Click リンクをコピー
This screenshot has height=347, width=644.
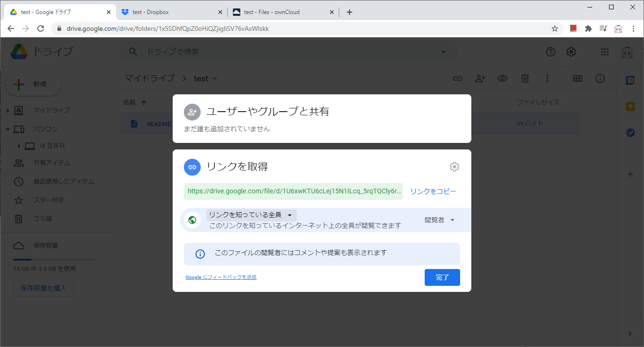433,191
